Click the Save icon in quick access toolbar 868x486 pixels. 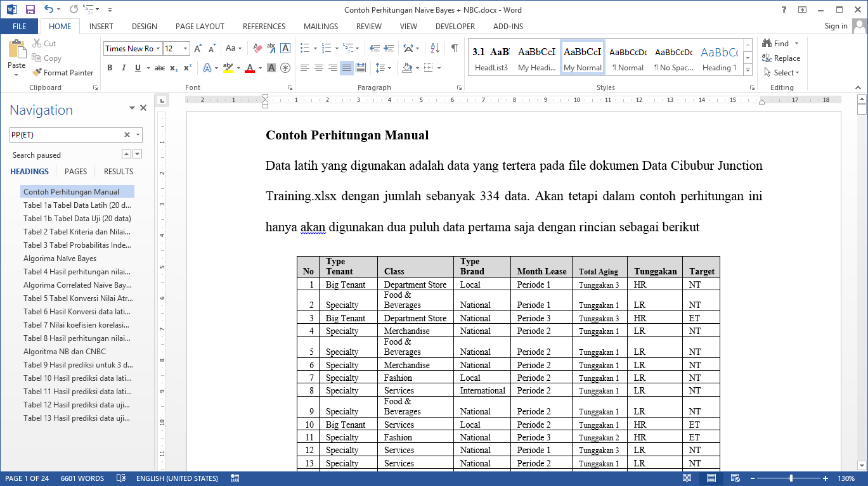[30, 10]
